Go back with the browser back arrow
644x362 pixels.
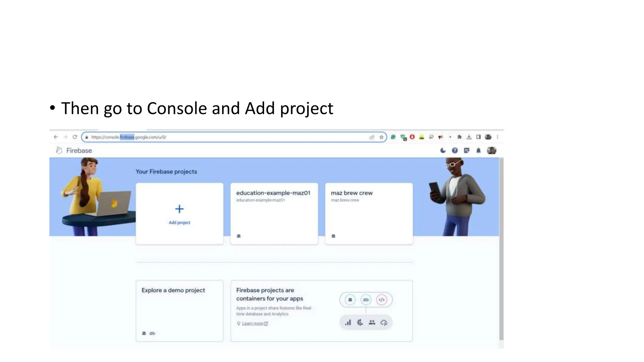(x=56, y=137)
